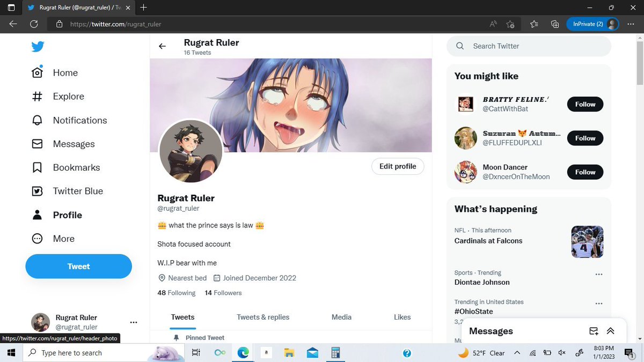Open Notifications in sidebar
This screenshot has height=362, width=644.
pos(69,120)
